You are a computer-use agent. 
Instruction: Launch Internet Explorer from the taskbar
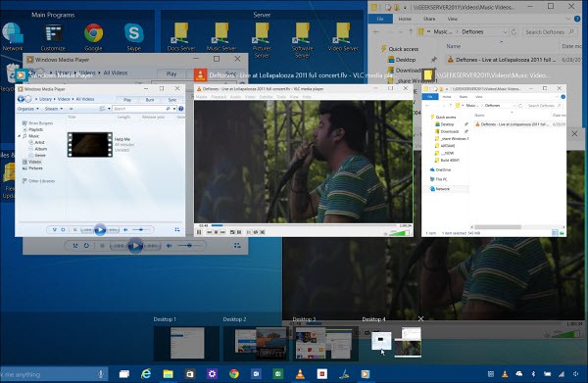146,373
